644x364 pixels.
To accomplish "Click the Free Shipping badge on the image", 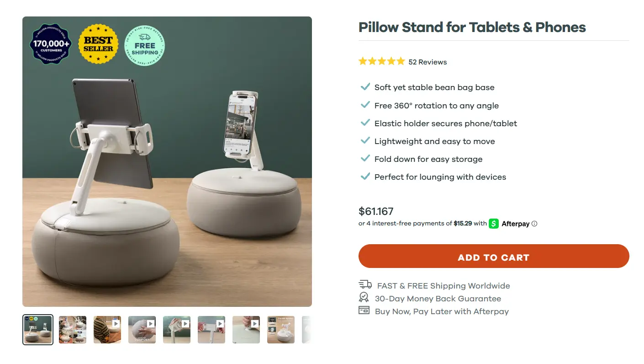I will point(145,46).
